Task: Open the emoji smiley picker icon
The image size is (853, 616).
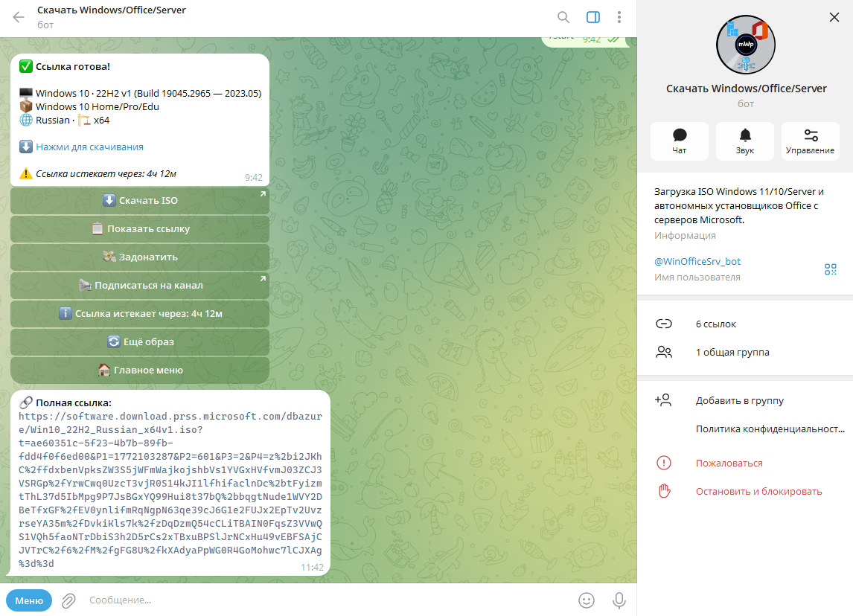Action: coord(587,600)
